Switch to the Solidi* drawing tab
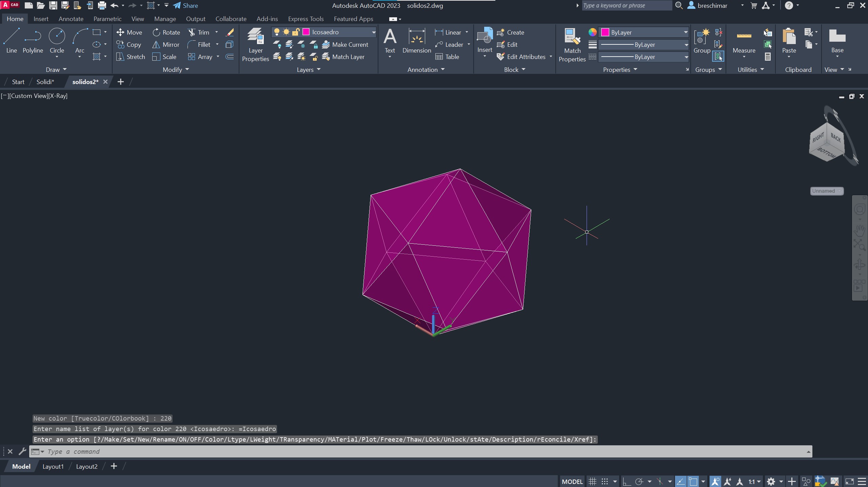The width and height of the screenshot is (868, 487). click(45, 82)
